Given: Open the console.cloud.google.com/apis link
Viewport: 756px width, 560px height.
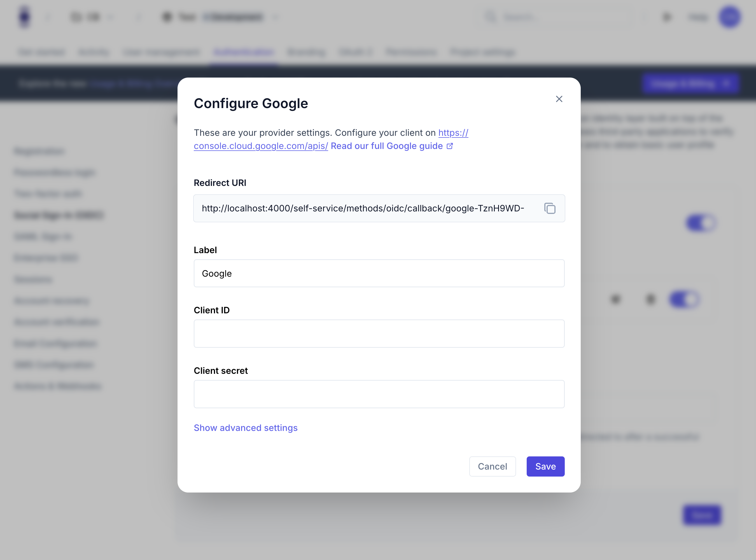Looking at the screenshot, I should click(261, 146).
